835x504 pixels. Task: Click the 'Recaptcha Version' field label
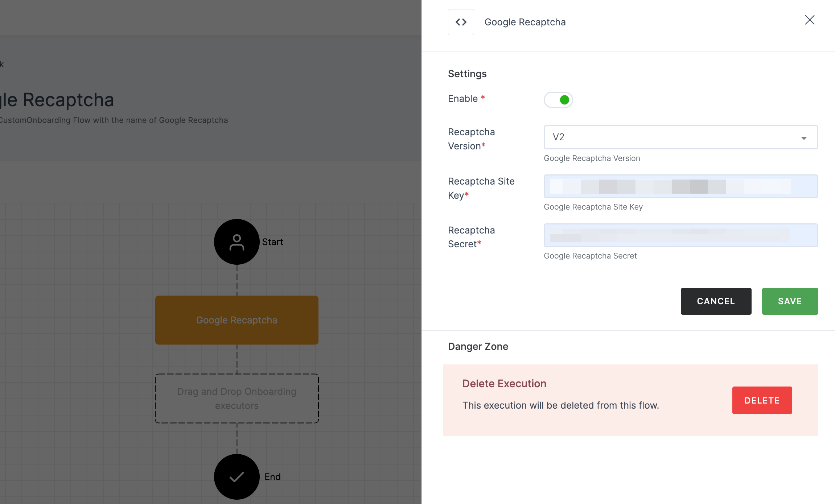(x=472, y=139)
